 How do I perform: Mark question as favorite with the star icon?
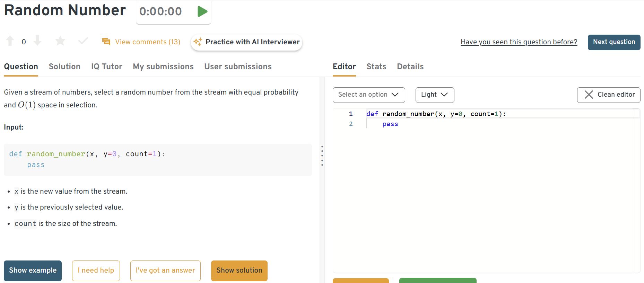[x=60, y=41]
